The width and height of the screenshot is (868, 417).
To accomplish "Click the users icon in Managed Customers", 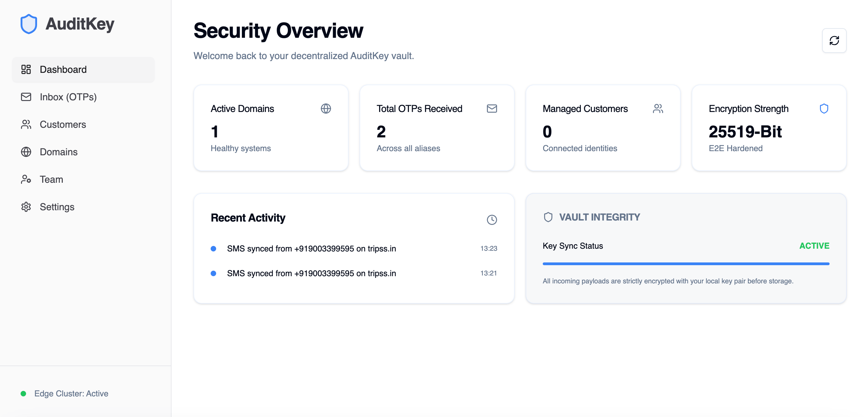I will pyautogui.click(x=658, y=109).
